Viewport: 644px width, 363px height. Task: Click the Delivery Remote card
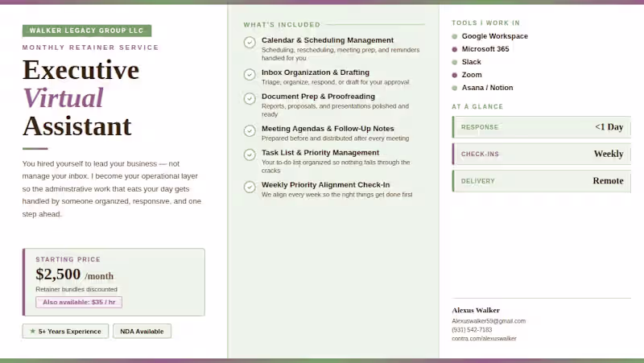[x=541, y=181]
